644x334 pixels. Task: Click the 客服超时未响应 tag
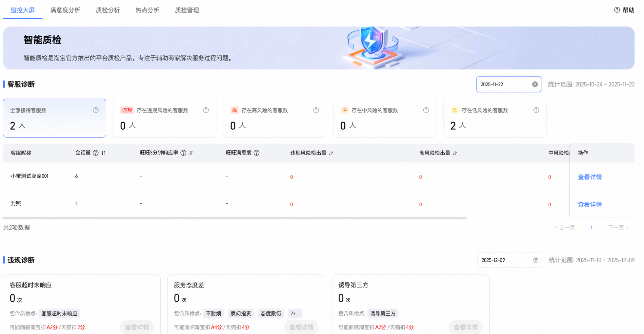click(59, 313)
